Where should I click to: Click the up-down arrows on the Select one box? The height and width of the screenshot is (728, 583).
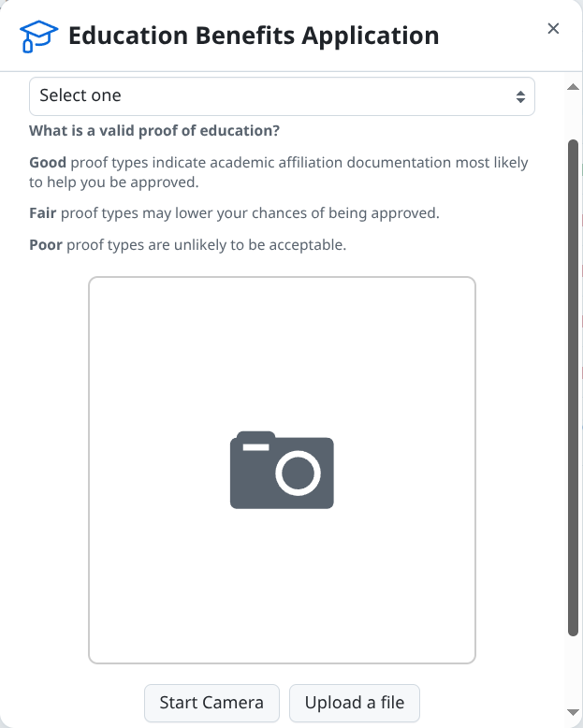(520, 96)
